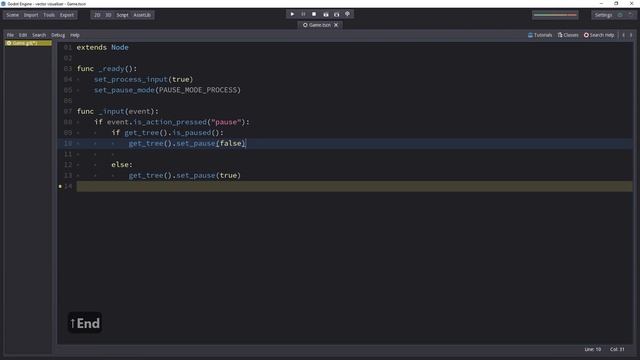This screenshot has height=360, width=640.
Task: Click "true" on line 13
Action: 228,175
